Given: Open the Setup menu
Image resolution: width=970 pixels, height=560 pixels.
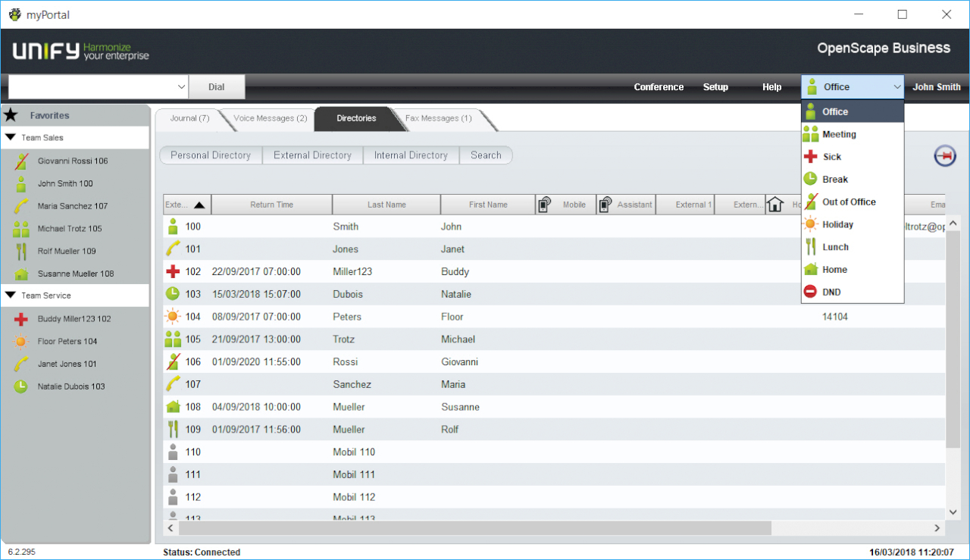Looking at the screenshot, I should (x=715, y=86).
